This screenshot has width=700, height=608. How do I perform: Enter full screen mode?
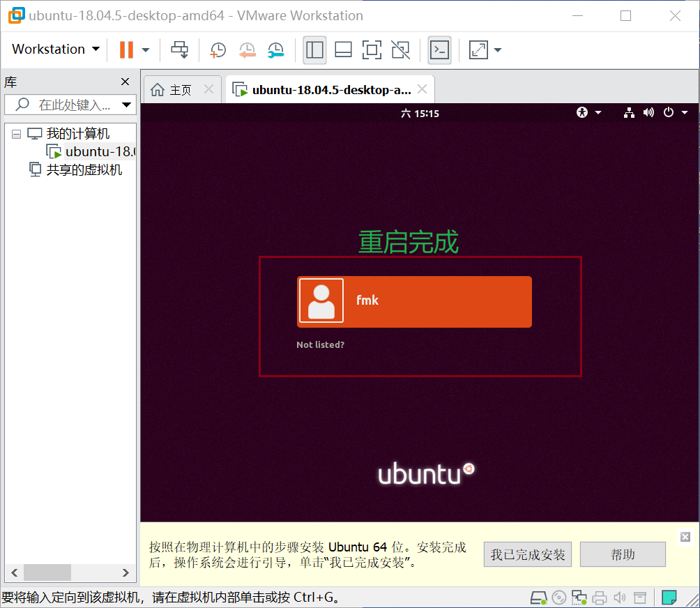point(372,50)
